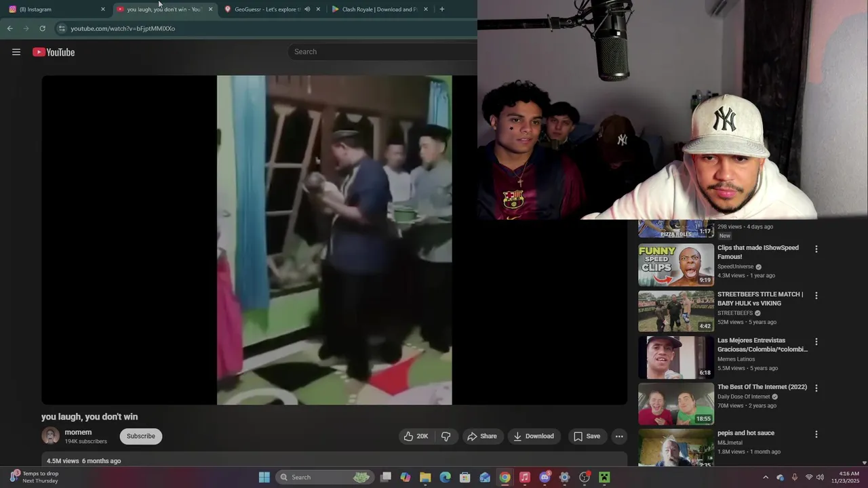Show hidden system tray icons chevron

pos(766,477)
